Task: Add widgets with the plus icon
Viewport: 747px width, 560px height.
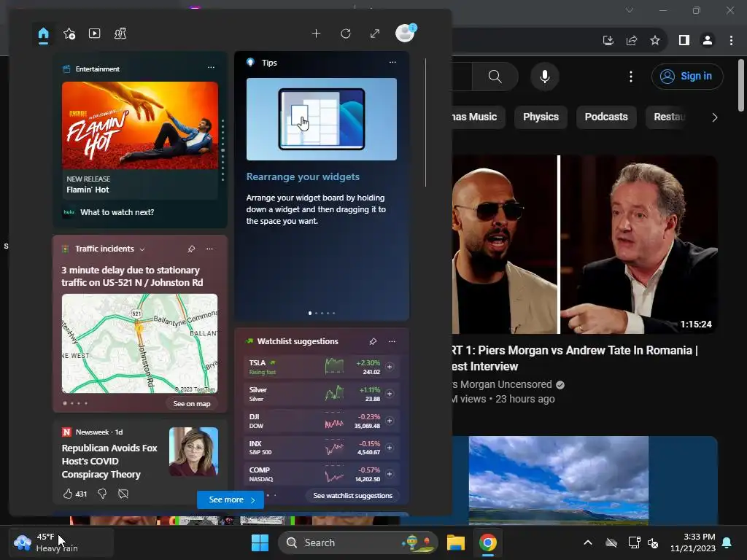Action: click(x=316, y=34)
